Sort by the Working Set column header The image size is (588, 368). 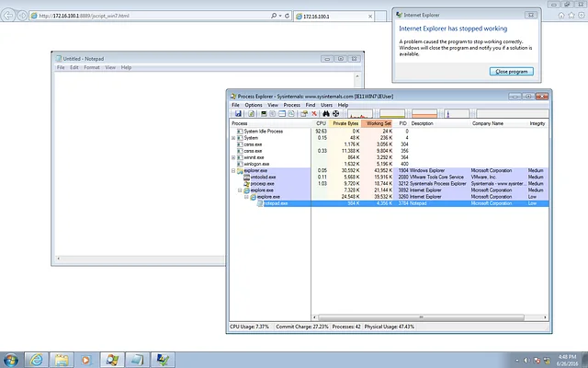click(x=378, y=122)
